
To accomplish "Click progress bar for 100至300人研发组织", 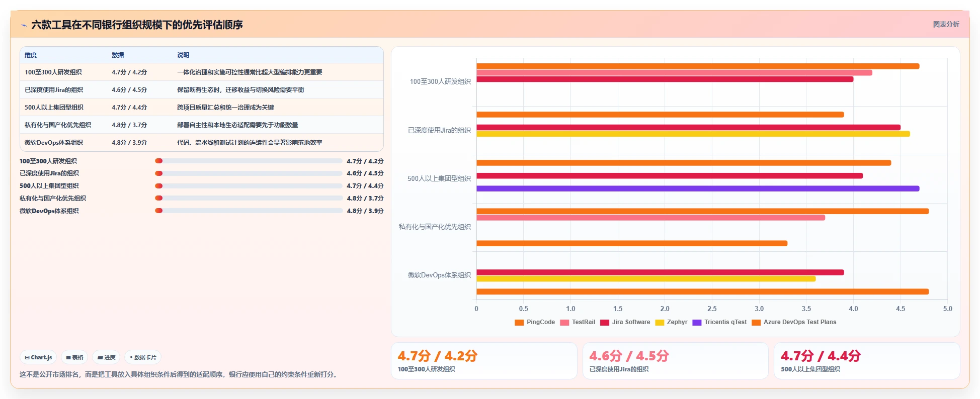I will pyautogui.click(x=249, y=161).
